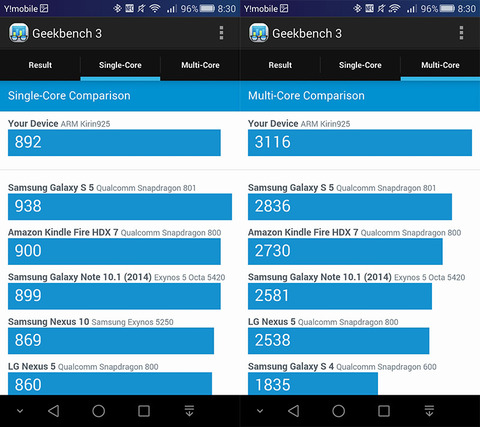Tap Geekbench 3 app icon on left screen
The image size is (480, 427).
pyautogui.click(x=19, y=33)
